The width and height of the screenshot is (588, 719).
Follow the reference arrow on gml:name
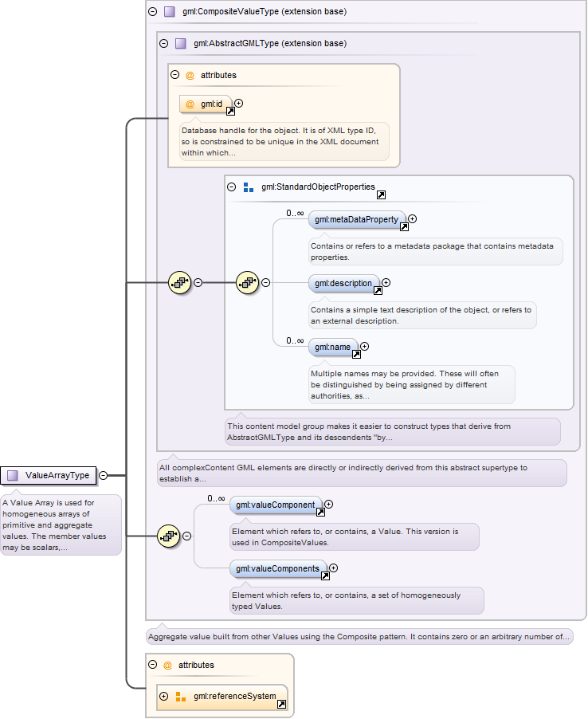click(356, 354)
